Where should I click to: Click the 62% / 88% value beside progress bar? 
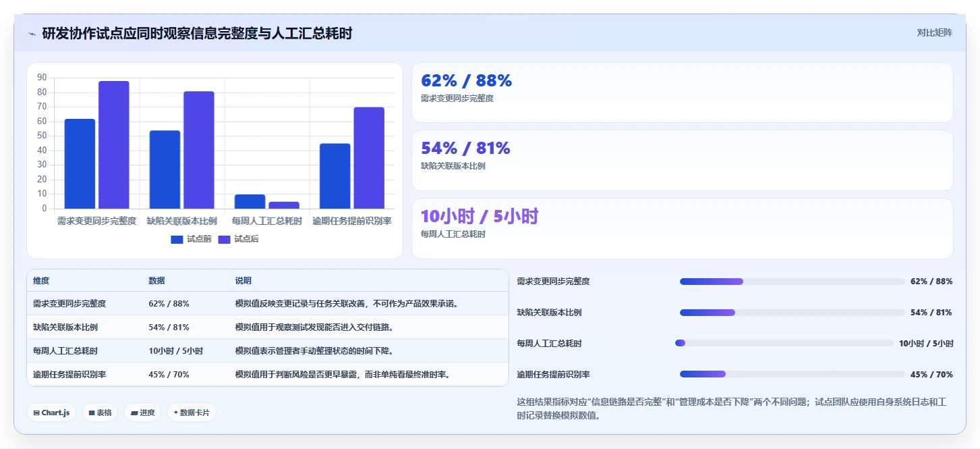tap(931, 282)
